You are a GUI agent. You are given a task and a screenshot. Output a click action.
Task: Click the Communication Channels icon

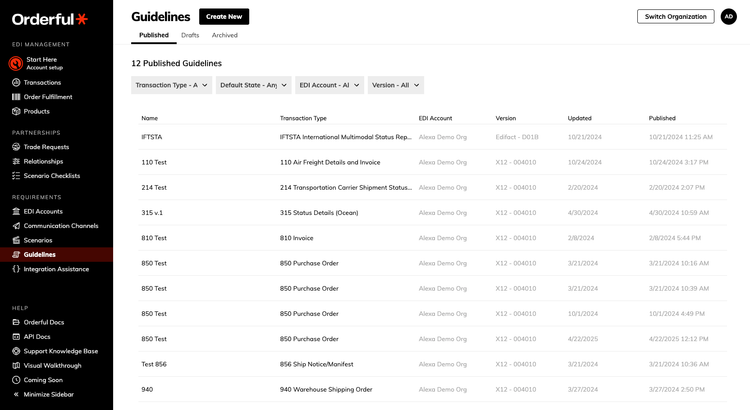16,226
